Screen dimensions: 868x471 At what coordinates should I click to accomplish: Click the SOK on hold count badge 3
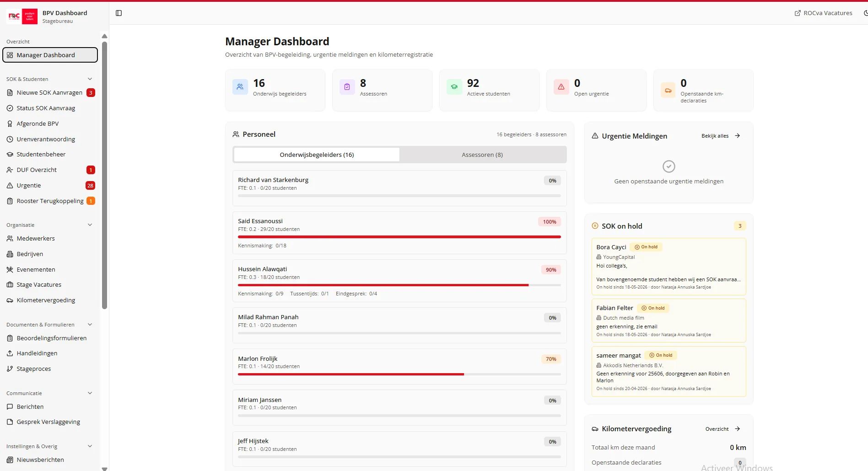740,226
